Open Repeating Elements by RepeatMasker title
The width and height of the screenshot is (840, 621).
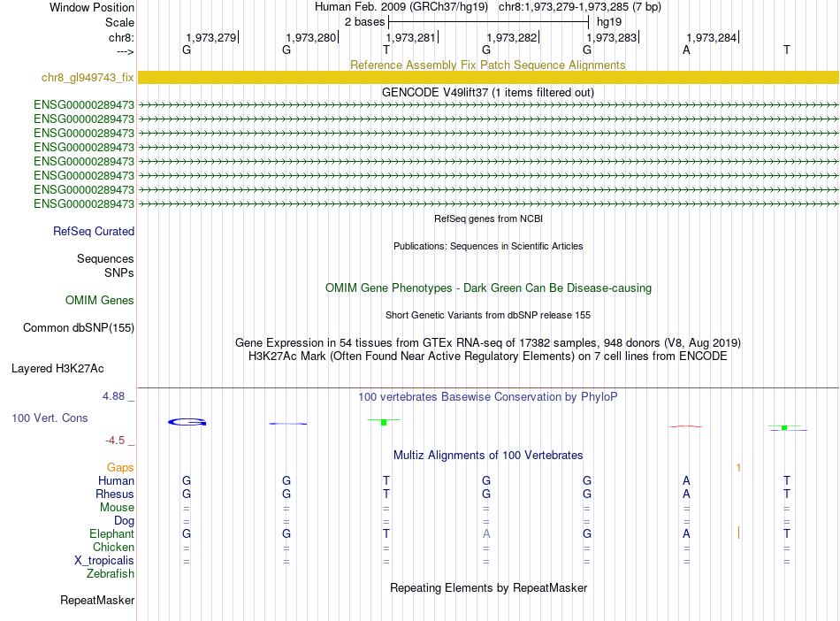[488, 587]
